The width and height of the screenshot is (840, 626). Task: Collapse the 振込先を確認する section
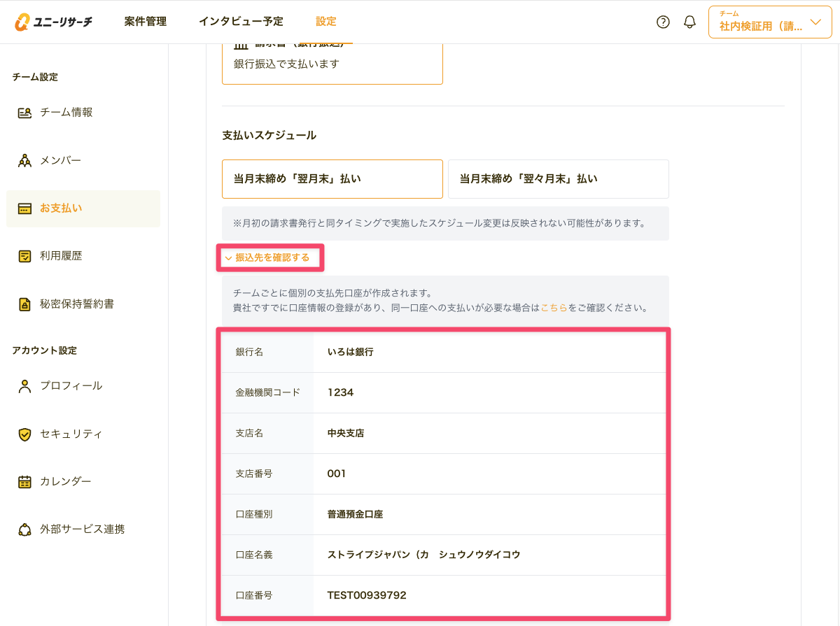(x=267, y=257)
